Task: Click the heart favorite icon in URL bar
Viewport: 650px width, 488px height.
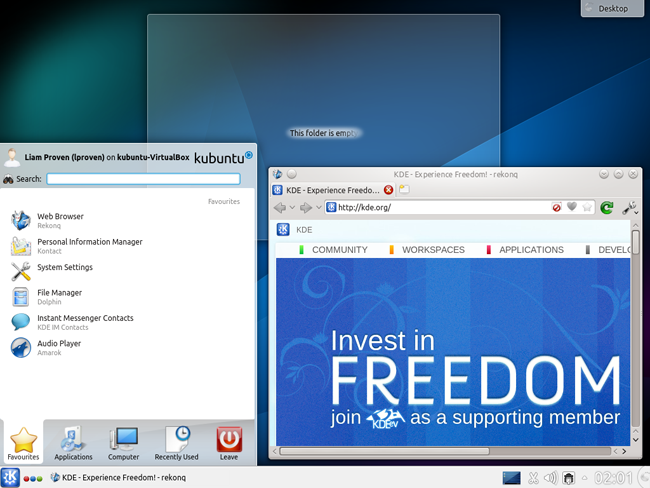Action: coord(572,206)
